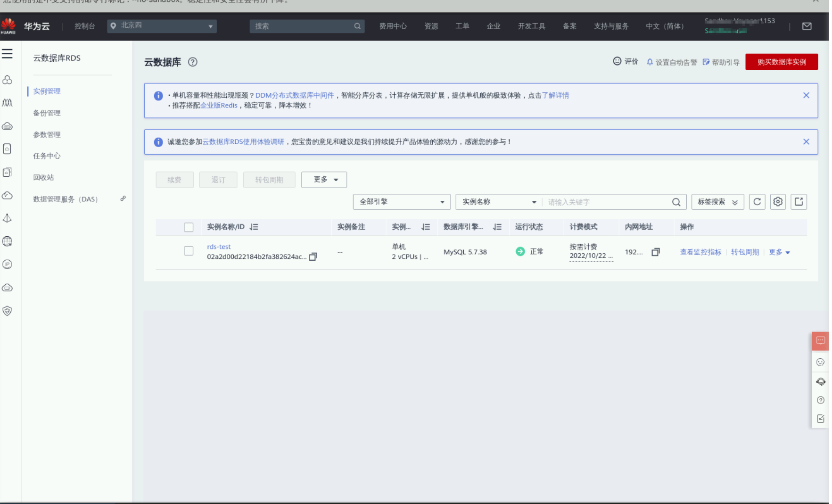The image size is (832, 504).
Task: Open the DDM分布式数据库中间件 link
Action: point(295,95)
